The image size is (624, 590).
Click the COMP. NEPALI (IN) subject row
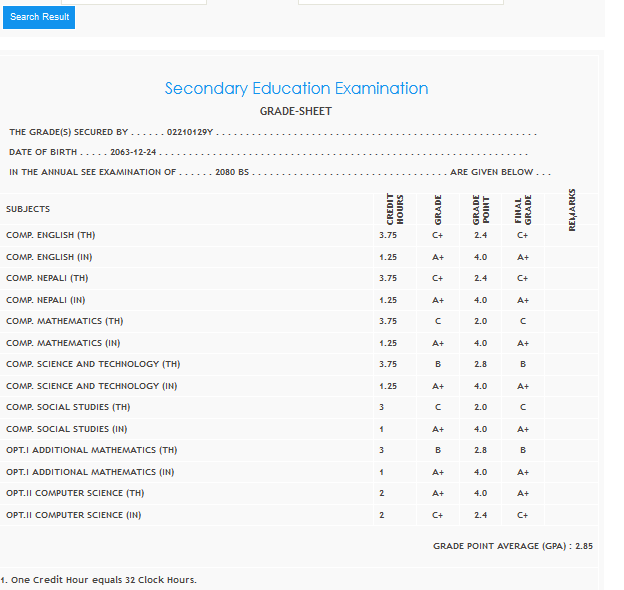pos(46,300)
